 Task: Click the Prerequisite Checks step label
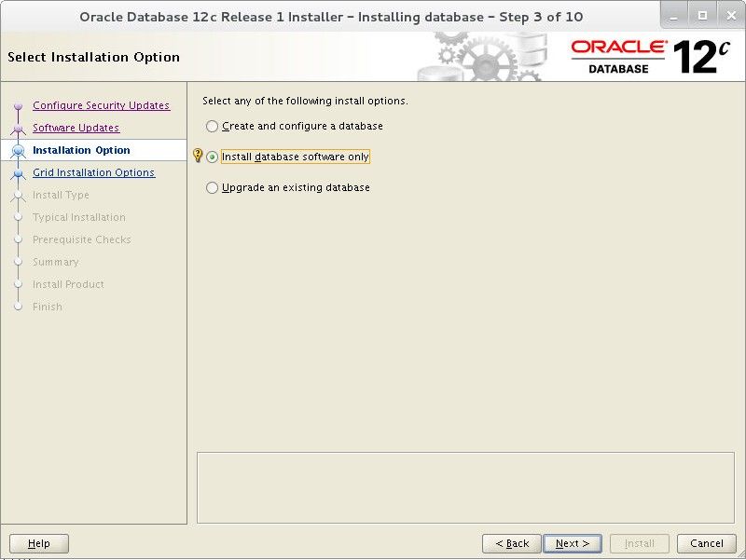[81, 239]
